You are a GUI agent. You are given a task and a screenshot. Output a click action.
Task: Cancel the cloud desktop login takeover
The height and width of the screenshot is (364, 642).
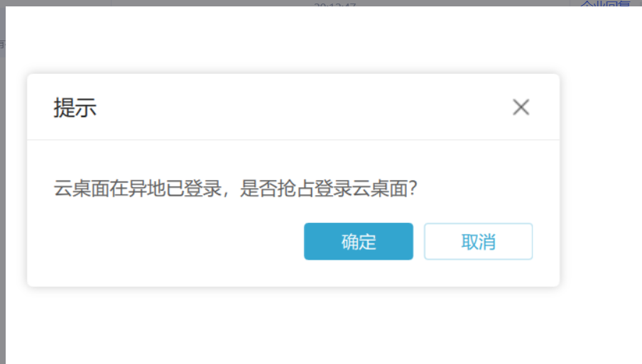(x=478, y=241)
